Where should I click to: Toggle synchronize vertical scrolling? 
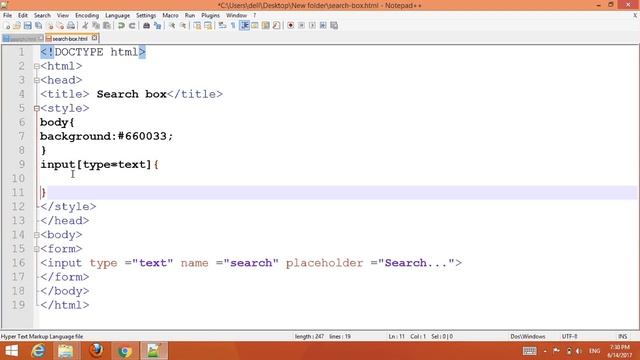pos(197,26)
